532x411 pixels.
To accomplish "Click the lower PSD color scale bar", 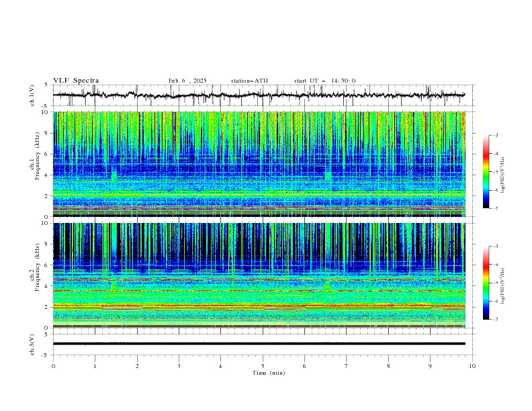I will click(x=486, y=283).
